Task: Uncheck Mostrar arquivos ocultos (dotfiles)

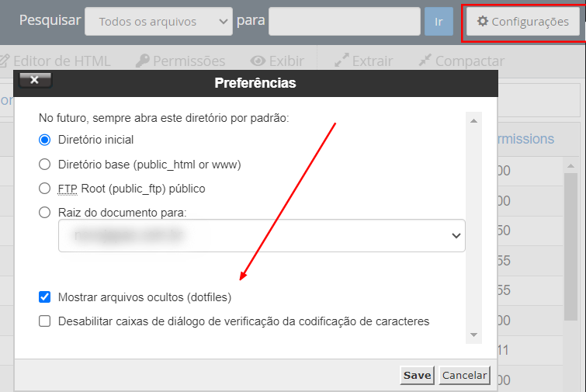Action: (45, 297)
